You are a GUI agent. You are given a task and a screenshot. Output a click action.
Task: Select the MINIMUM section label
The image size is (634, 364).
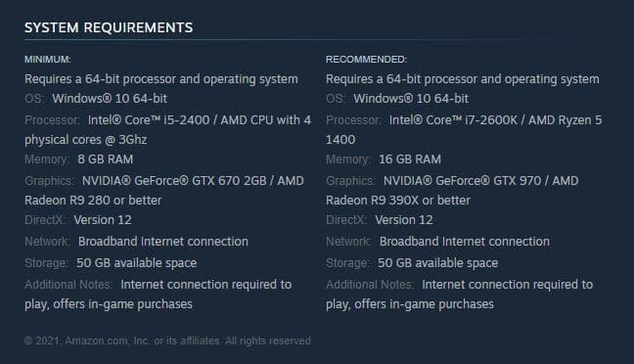[x=48, y=60]
